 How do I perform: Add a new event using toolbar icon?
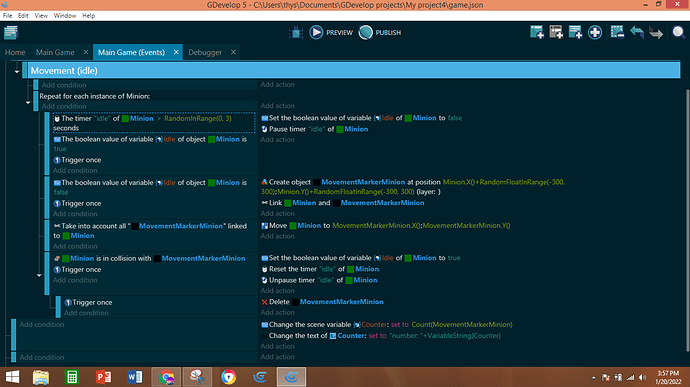tap(537, 33)
